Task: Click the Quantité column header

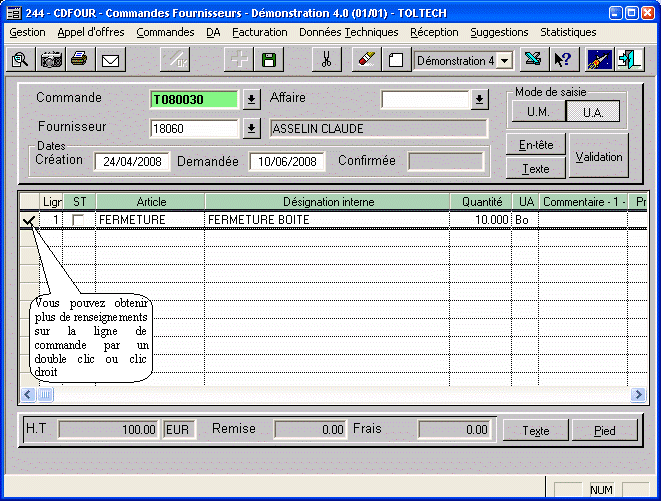Action: pyautogui.click(x=481, y=202)
